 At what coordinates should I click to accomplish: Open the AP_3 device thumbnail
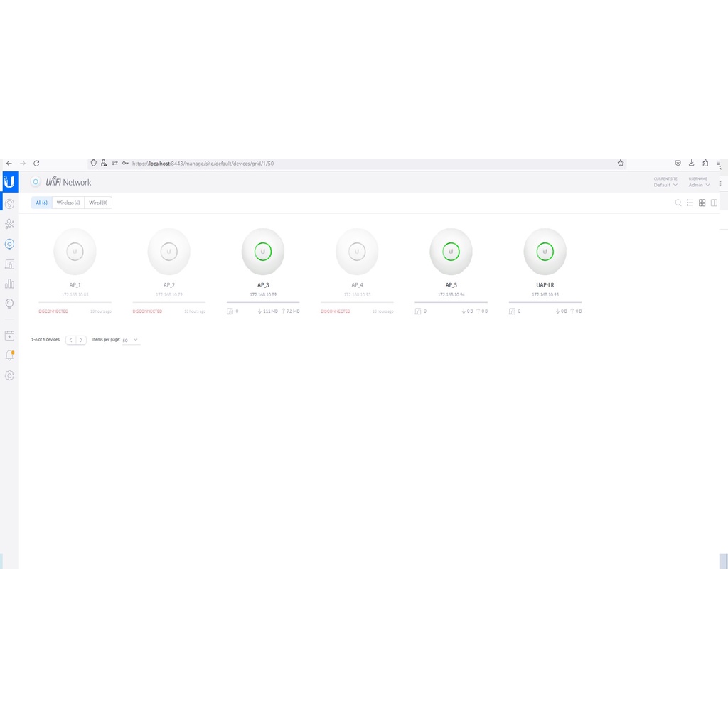coord(263,252)
